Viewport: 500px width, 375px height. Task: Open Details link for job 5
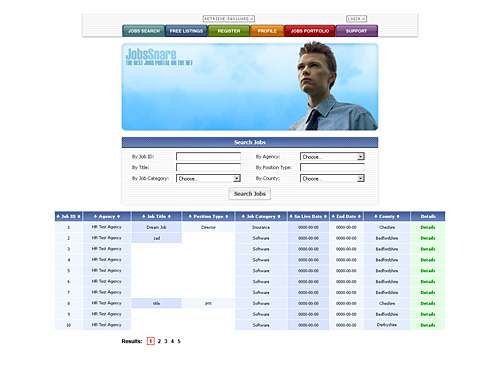428,271
